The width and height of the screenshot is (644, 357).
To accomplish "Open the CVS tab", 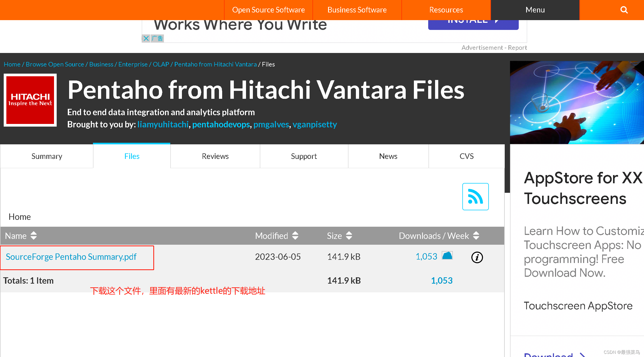I will 467,156.
